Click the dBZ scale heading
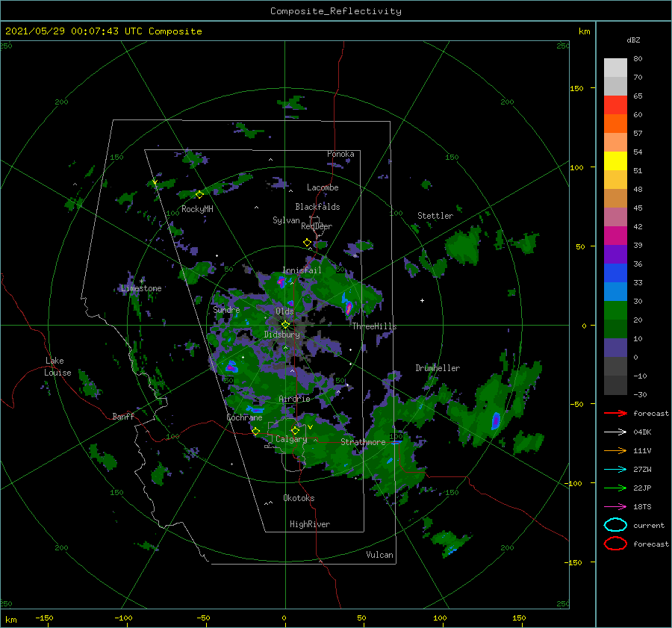672x628 pixels. (633, 40)
